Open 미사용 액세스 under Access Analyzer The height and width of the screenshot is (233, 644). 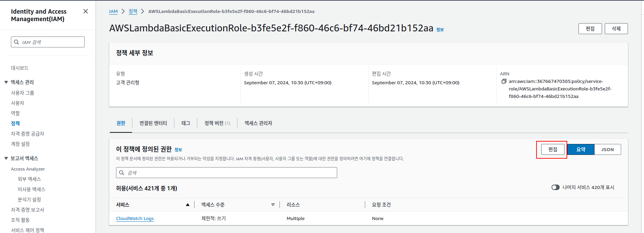[x=31, y=189]
